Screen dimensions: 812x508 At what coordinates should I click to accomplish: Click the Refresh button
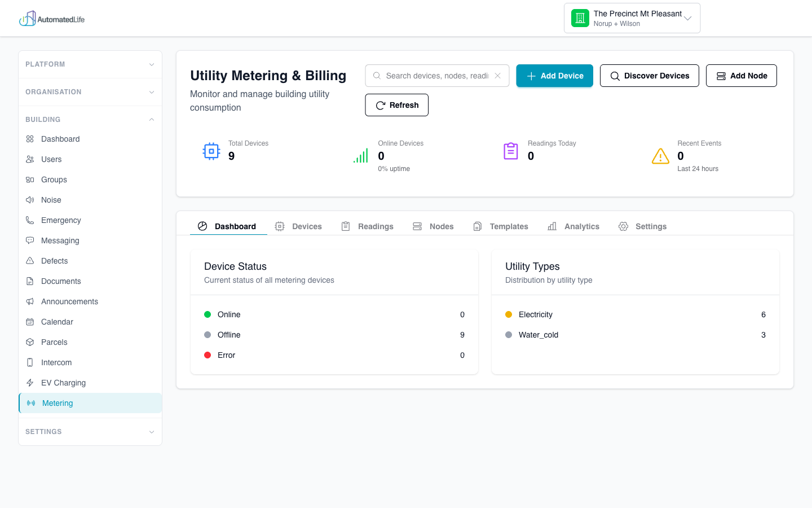(396, 105)
